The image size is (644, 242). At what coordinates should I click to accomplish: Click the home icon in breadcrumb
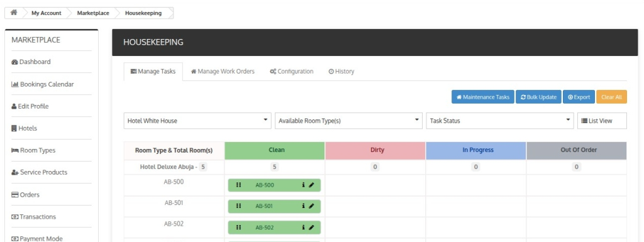[14, 13]
